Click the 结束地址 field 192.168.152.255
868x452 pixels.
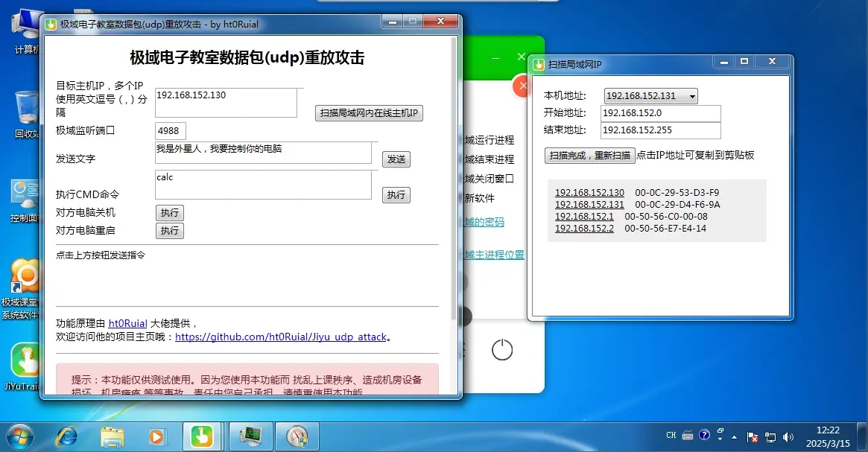tap(660, 130)
